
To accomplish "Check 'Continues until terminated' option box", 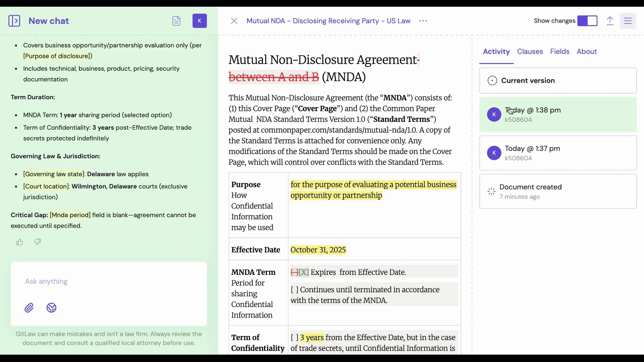I will (294, 290).
